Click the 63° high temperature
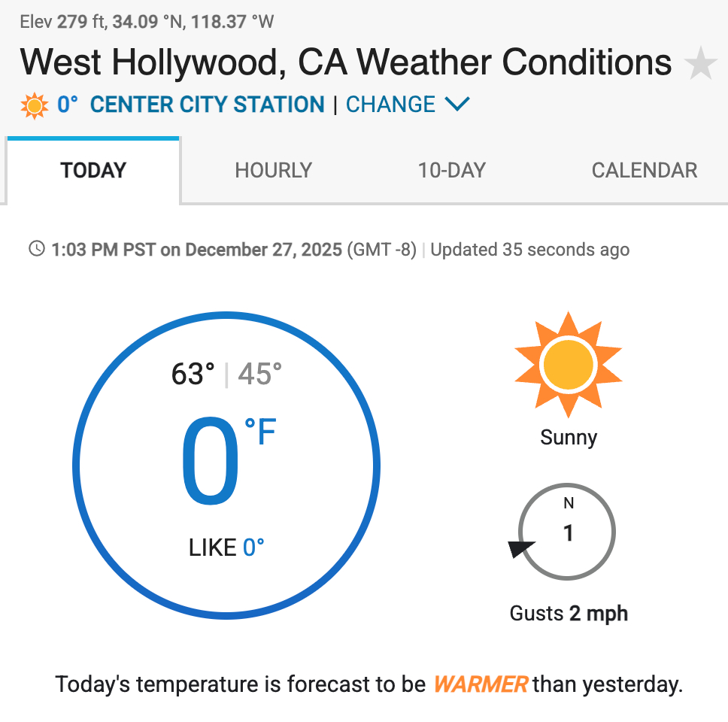The image size is (728, 722). tap(193, 374)
